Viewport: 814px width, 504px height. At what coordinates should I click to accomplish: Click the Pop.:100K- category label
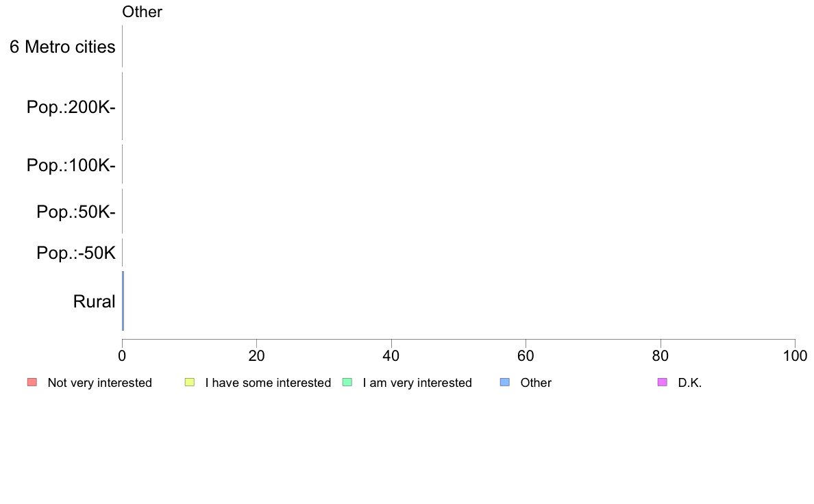pos(71,165)
